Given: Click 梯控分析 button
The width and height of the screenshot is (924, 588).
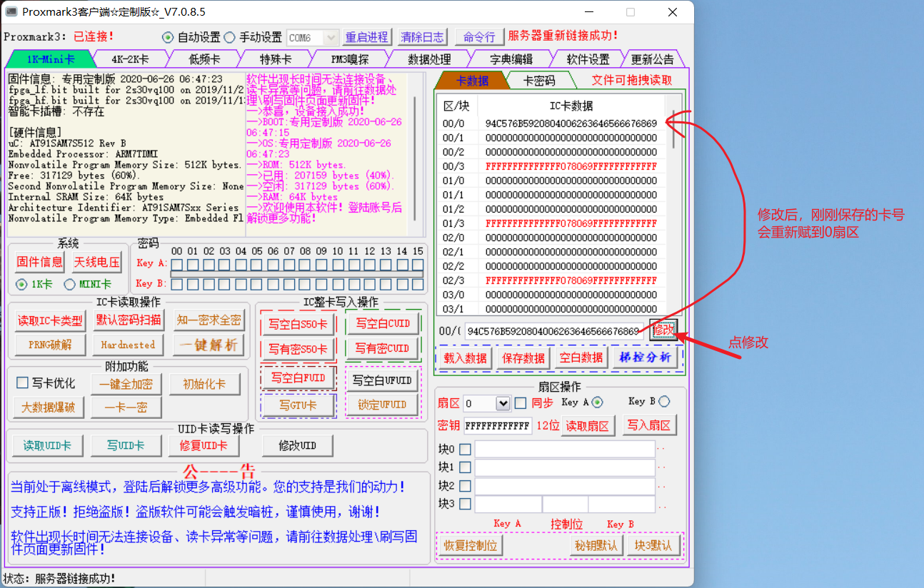Looking at the screenshot, I should tap(645, 358).
